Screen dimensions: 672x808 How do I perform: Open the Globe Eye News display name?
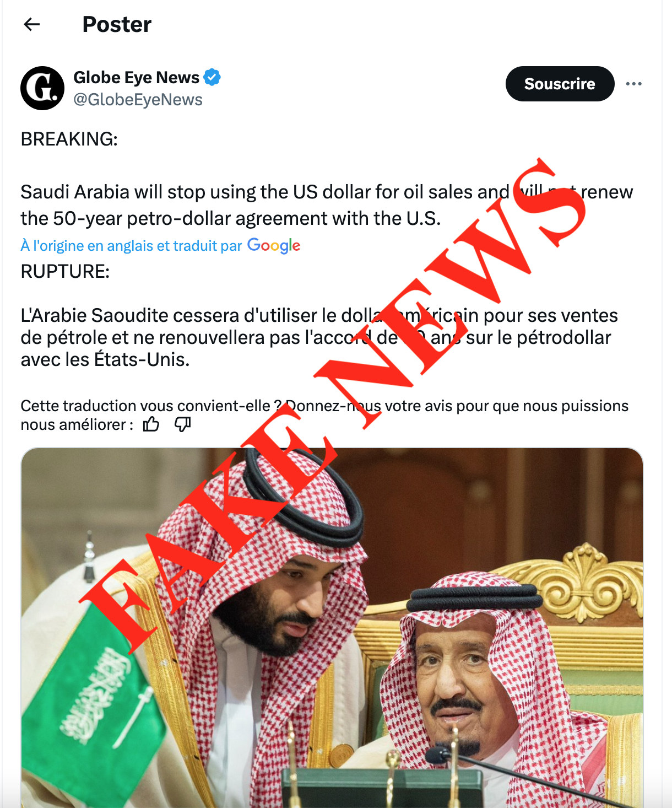136,77
